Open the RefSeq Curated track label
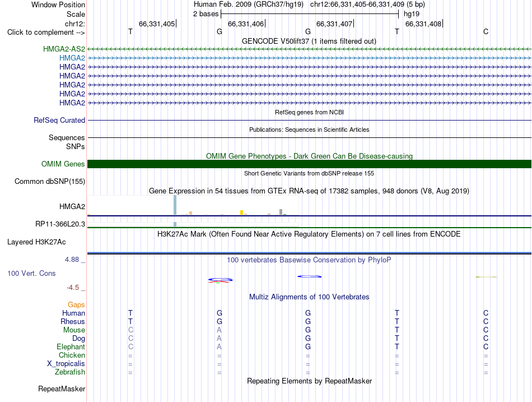Image resolution: width=532 pixels, height=402 pixels. (59, 121)
